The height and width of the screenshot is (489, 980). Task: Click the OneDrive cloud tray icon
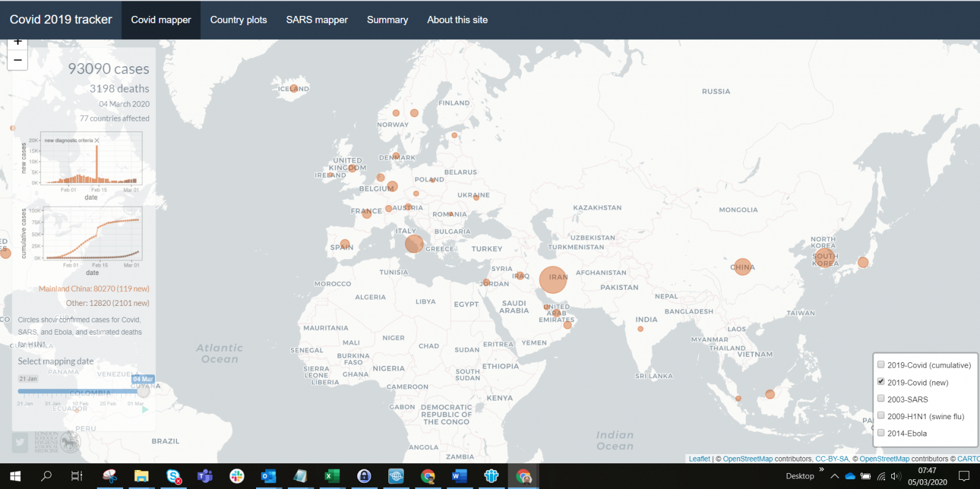tap(850, 476)
